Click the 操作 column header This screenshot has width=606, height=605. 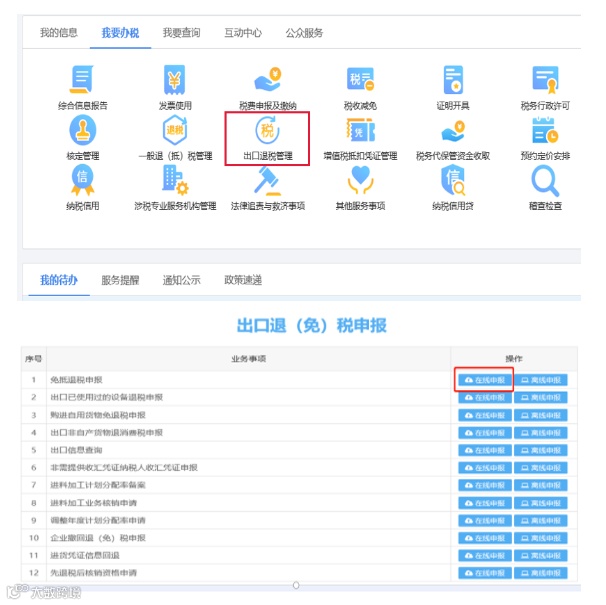pyautogui.click(x=514, y=359)
